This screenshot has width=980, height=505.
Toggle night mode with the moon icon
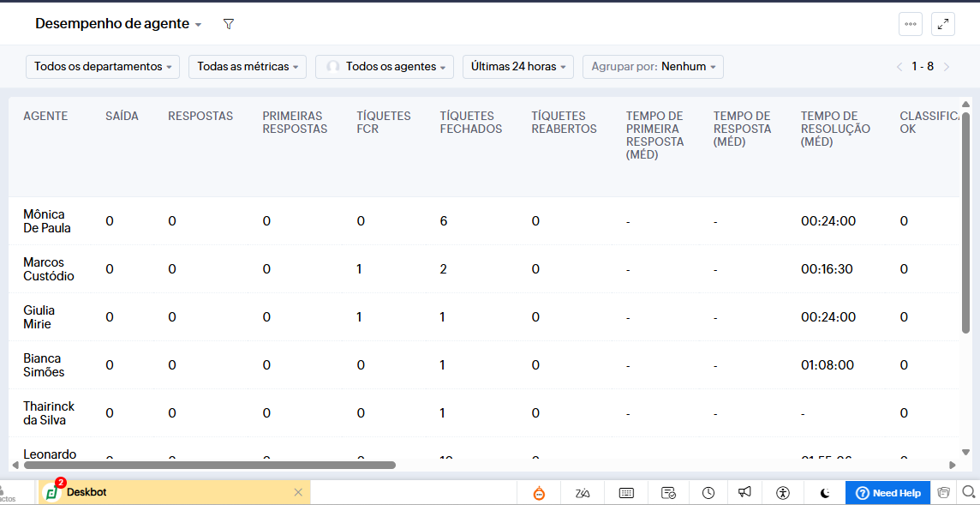click(x=824, y=493)
